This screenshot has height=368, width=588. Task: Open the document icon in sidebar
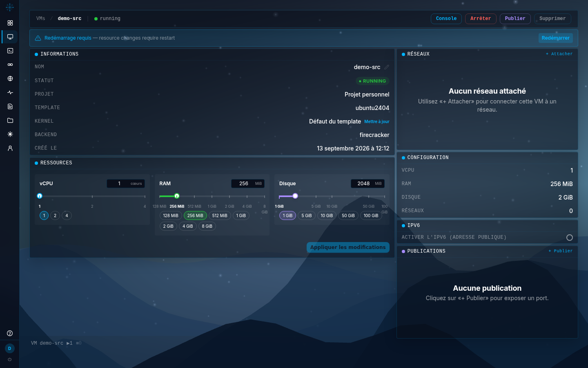(10, 106)
